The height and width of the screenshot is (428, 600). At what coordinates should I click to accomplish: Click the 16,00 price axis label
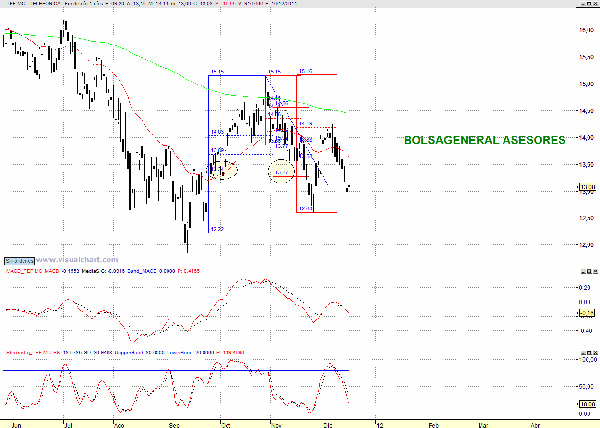pos(587,30)
